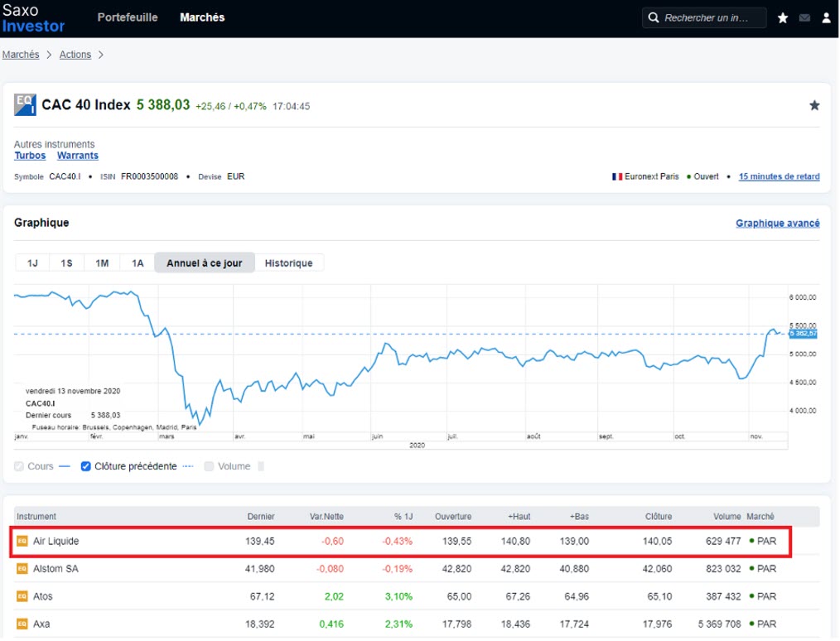Image resolution: width=840 pixels, height=641 pixels.
Task: Click Axa volume 5 369 708
Action: click(719, 624)
